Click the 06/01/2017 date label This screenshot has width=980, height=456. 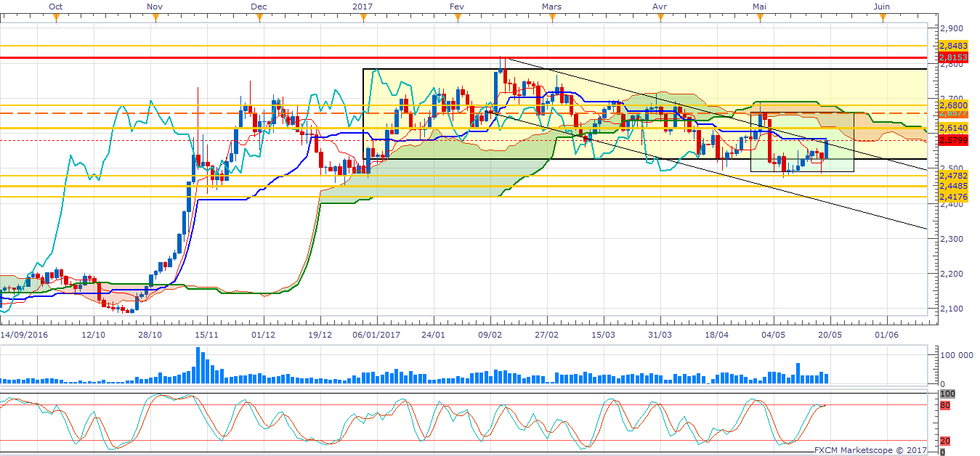pos(377,335)
